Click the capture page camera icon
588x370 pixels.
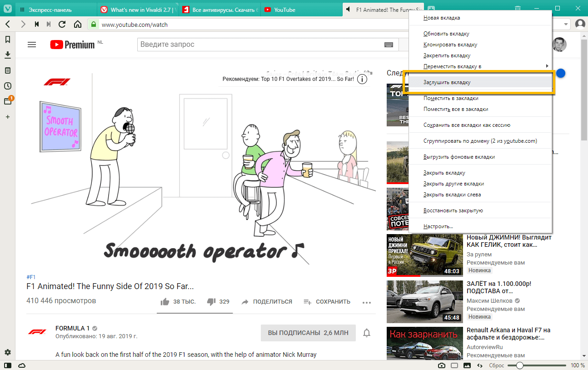(442, 365)
